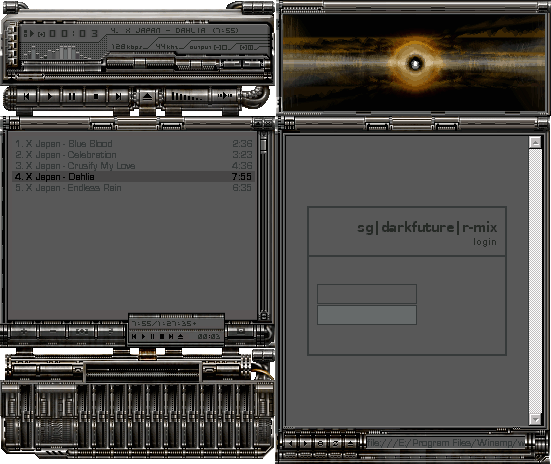Viewport: 551px width, 464px height.
Task: Click the 'login' link in the minibrowser page
Action: [485, 242]
